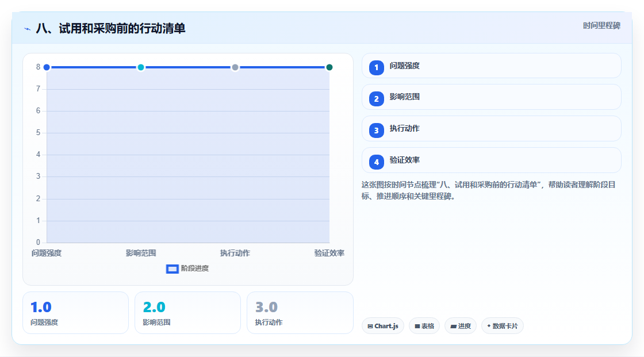The width and height of the screenshot is (644, 357).
Task: Click the number 1 badge for 问题强度
Action: (376, 67)
